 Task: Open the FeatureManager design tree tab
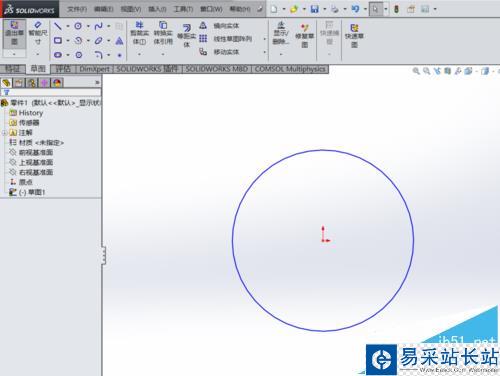coord(6,83)
